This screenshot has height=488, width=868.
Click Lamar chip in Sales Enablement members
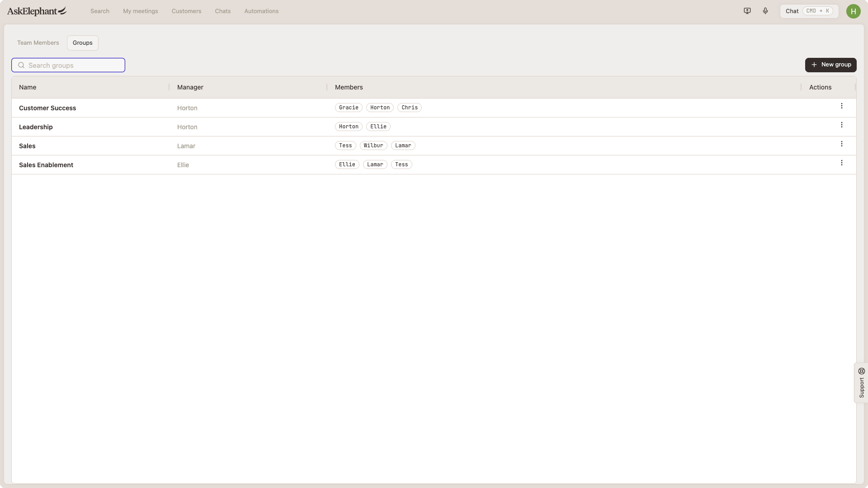coord(375,164)
